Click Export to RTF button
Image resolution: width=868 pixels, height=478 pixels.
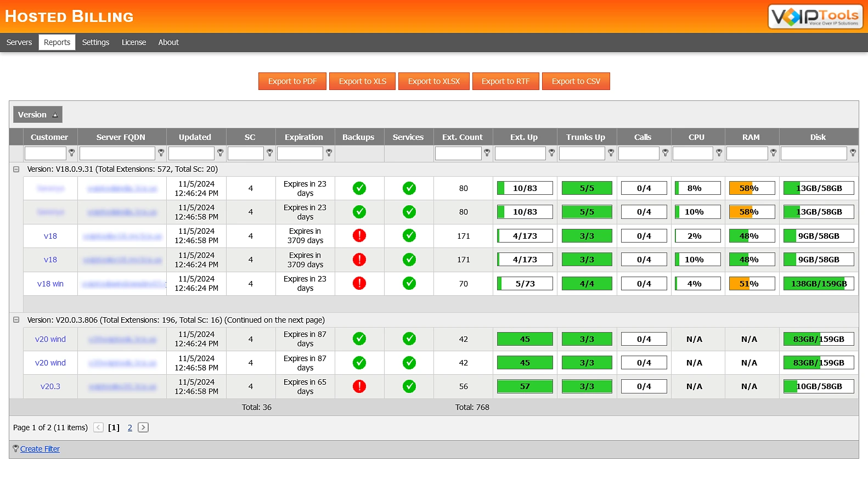coord(506,81)
